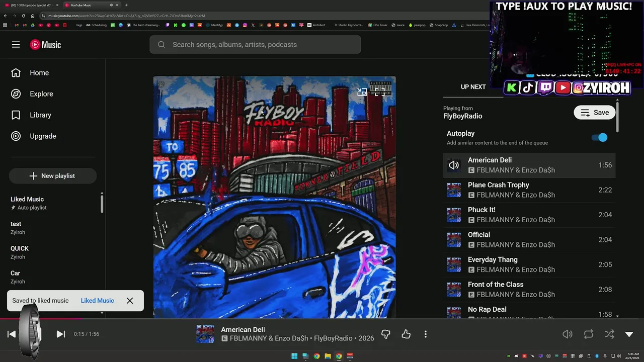Reload the page
Screen dimensions: 644x362
[x=23, y=16]
